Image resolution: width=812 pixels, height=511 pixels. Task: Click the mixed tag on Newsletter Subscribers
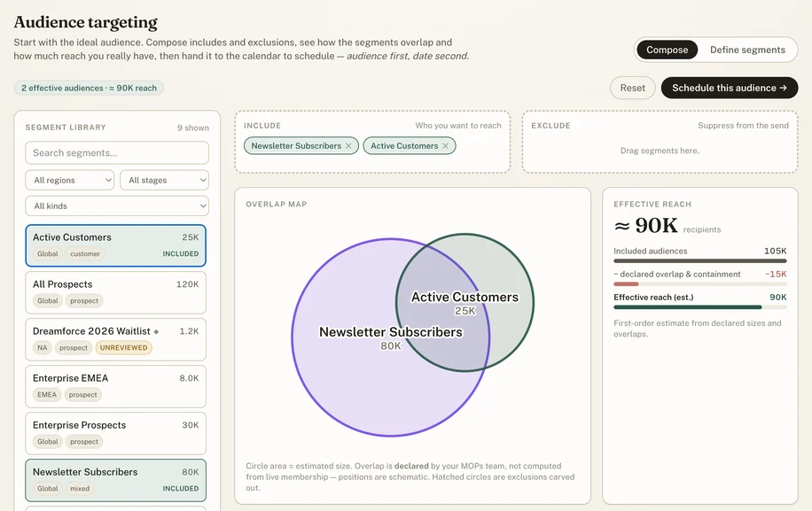click(x=80, y=488)
